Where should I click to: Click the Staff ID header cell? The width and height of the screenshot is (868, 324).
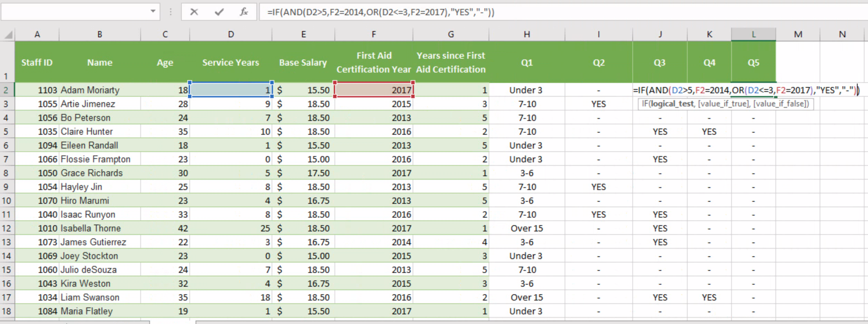click(37, 62)
